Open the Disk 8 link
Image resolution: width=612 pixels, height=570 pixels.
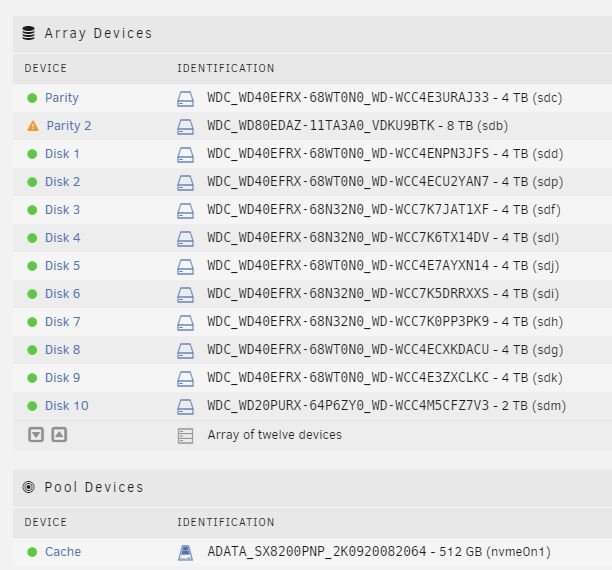click(62, 350)
